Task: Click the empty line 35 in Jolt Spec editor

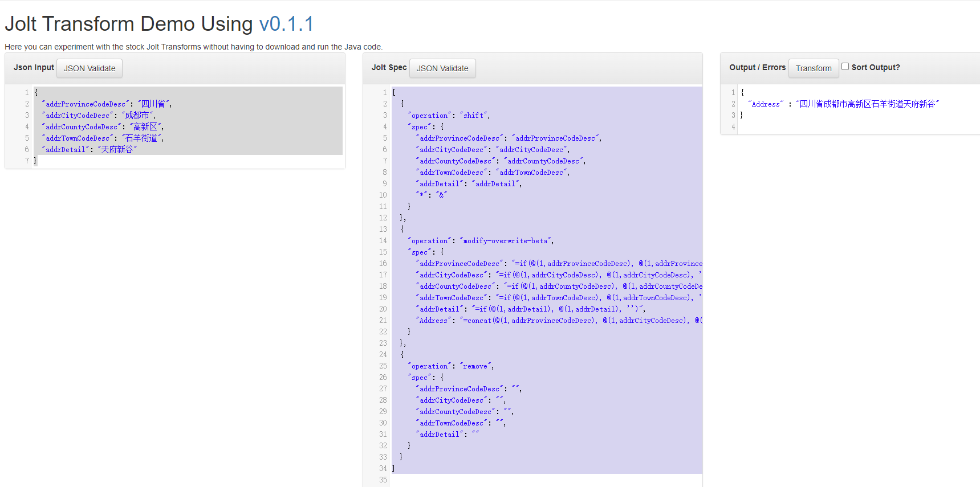Action: 546,480
